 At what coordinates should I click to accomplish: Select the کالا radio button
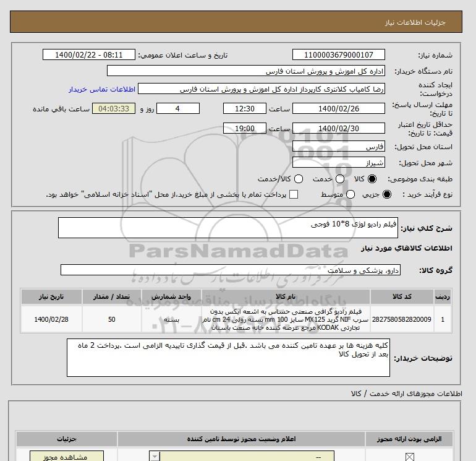coord(372,179)
